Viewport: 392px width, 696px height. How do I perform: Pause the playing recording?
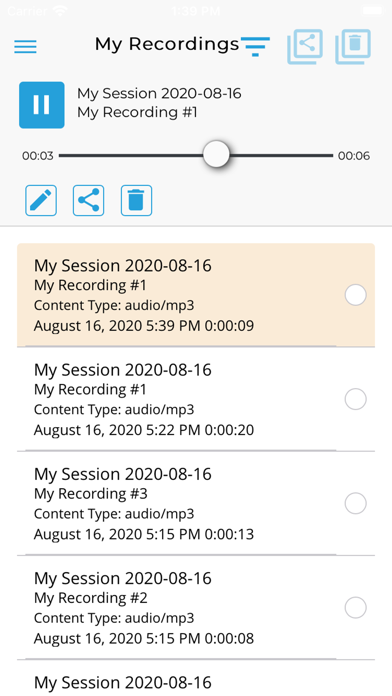pos(42,105)
